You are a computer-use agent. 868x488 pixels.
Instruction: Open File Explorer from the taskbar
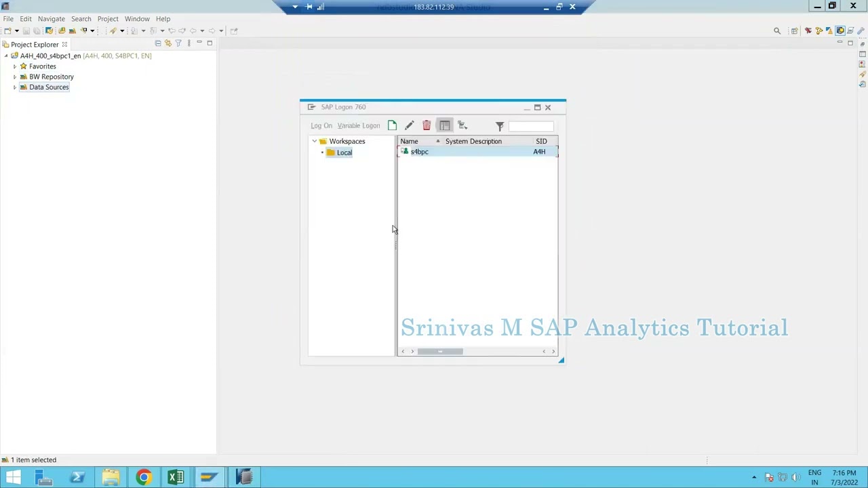click(111, 478)
